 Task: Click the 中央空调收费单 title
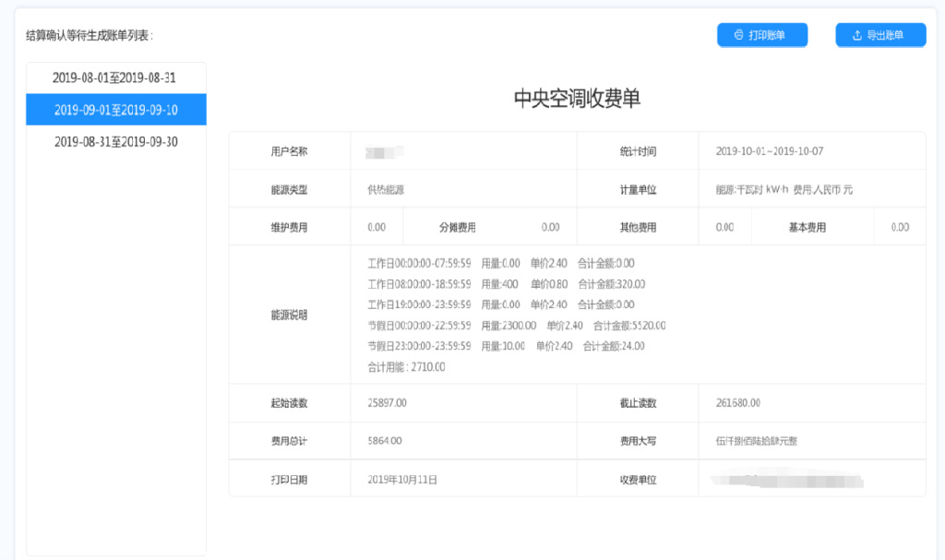pyautogui.click(x=577, y=99)
